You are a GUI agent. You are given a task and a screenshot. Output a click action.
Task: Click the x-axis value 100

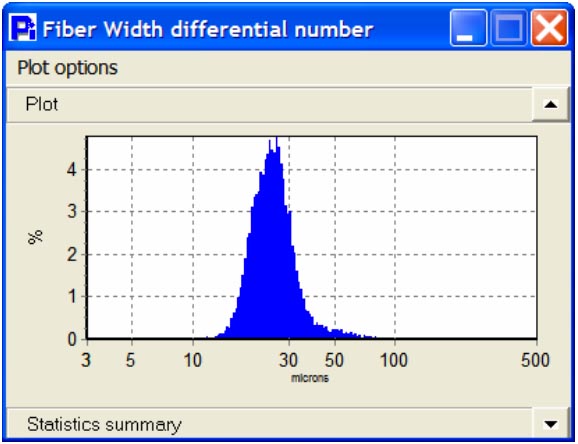(x=394, y=360)
